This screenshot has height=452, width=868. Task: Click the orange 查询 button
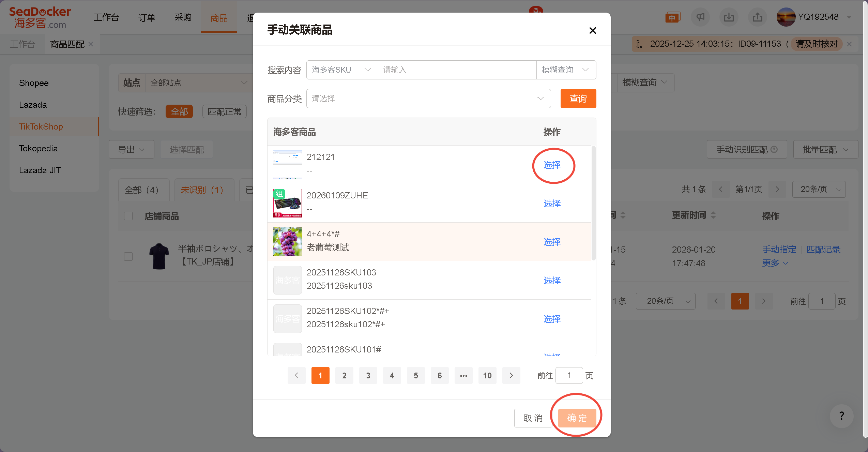[578, 99]
